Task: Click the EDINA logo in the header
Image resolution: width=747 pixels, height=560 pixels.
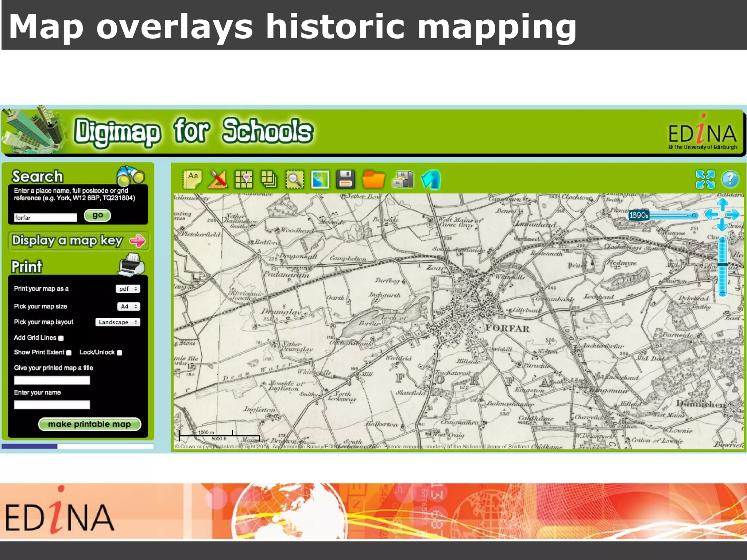Action: click(703, 132)
